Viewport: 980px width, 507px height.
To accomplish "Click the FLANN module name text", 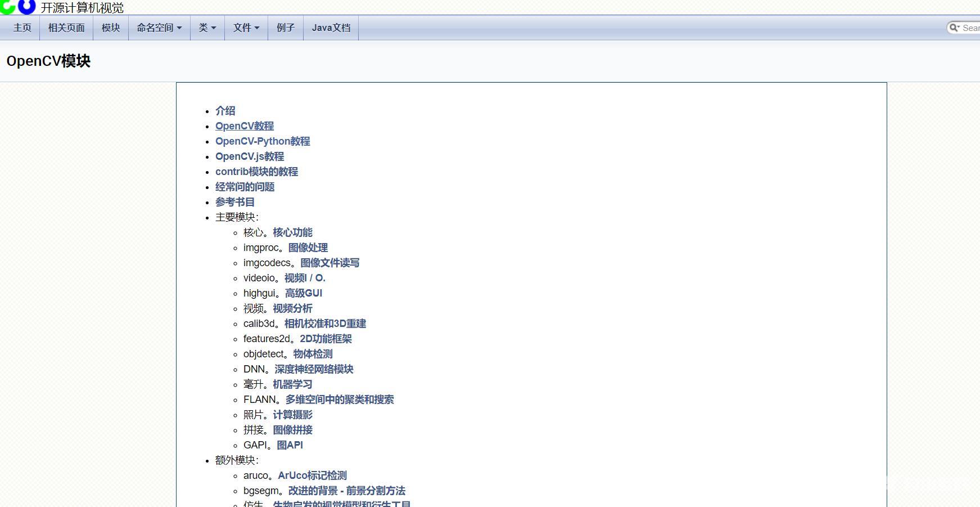I will point(260,400).
